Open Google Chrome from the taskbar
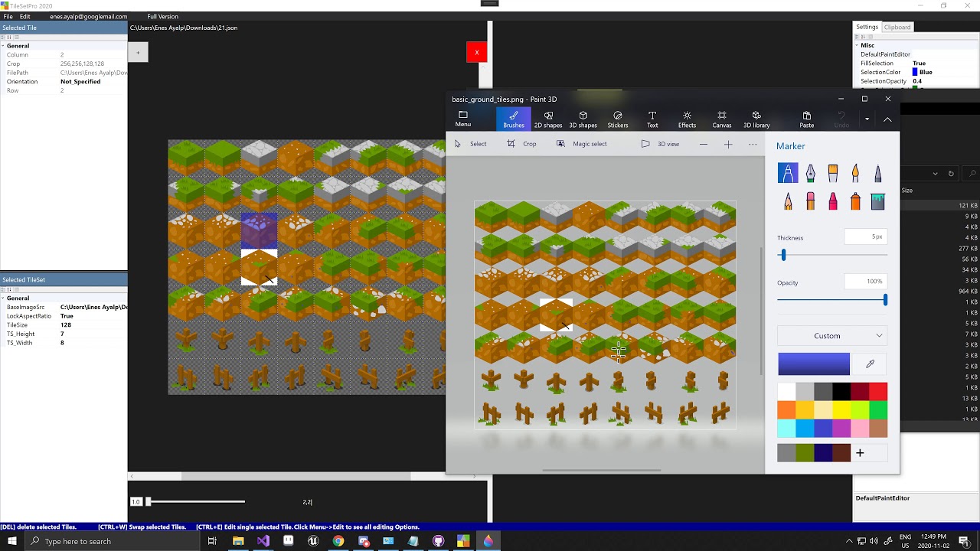The image size is (980, 551). [x=338, y=541]
